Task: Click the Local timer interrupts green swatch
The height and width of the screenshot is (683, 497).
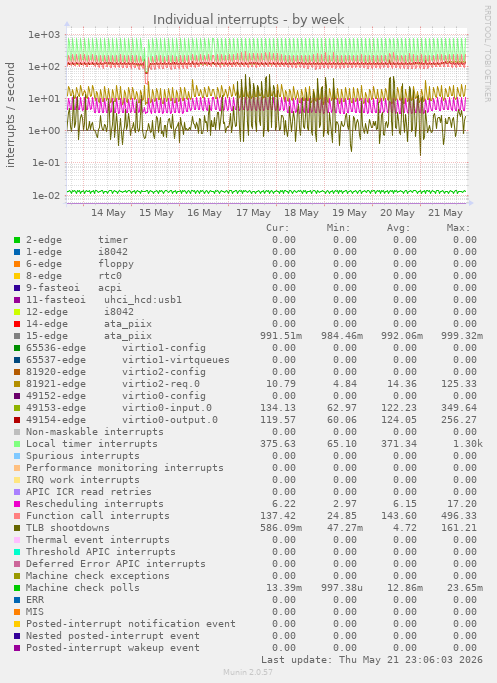Action: (x=17, y=444)
